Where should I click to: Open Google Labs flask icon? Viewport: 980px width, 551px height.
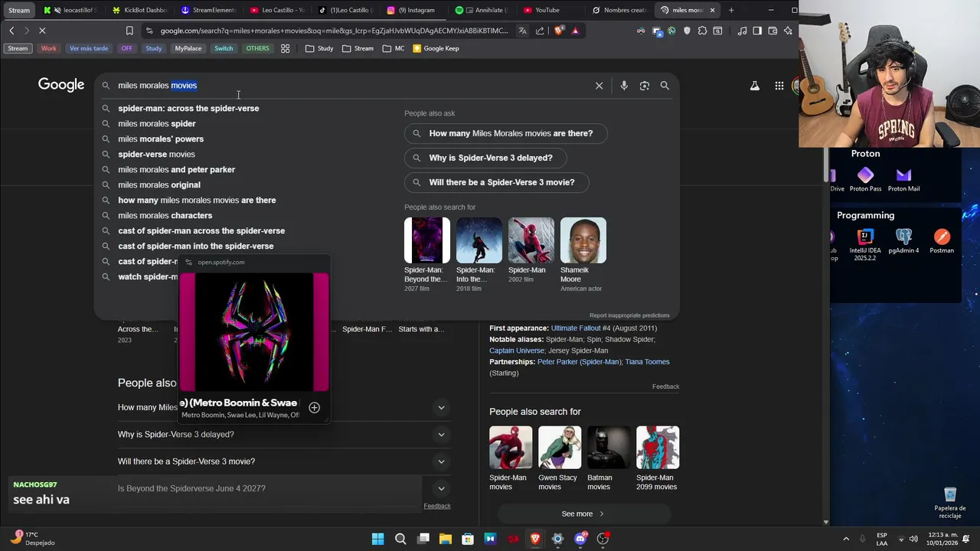(x=755, y=86)
